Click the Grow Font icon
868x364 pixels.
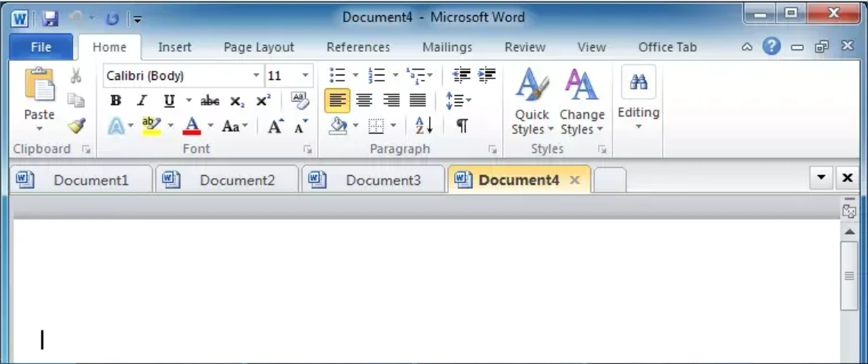(x=275, y=126)
